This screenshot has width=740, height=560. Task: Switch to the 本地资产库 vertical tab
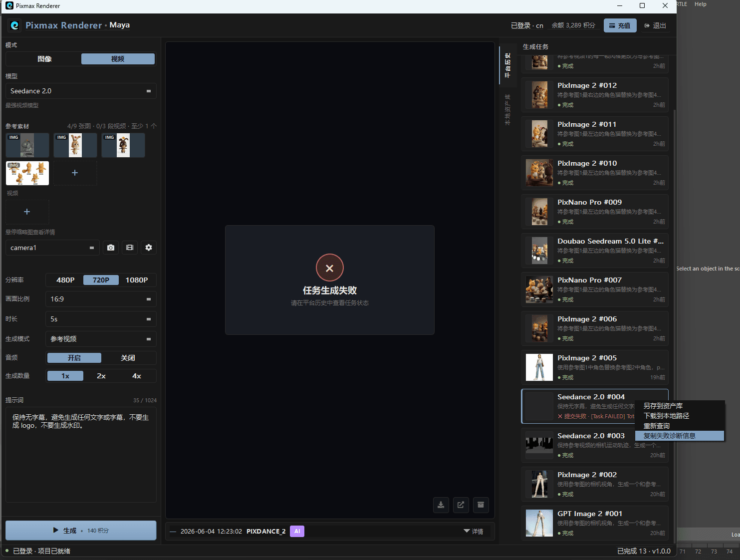pos(507,109)
